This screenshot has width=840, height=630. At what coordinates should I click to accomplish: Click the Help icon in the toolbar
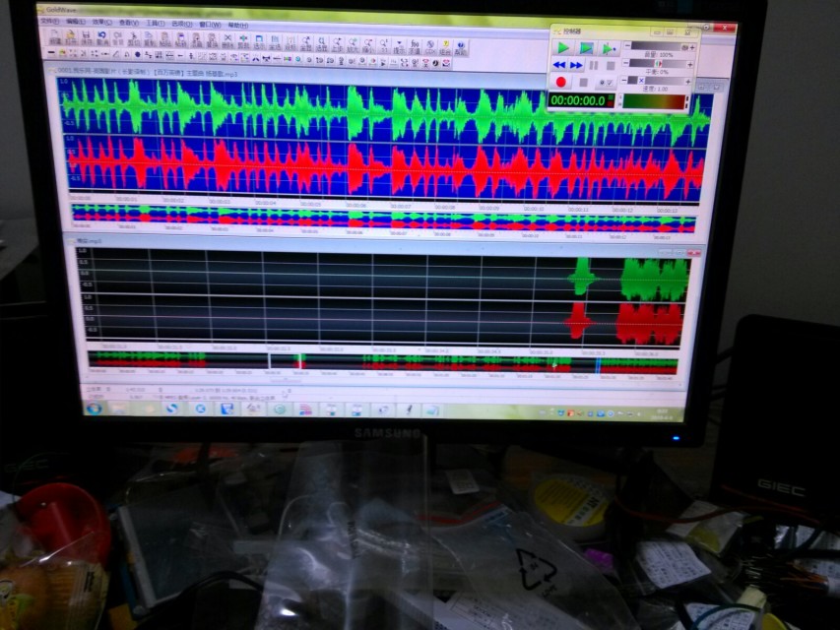pyautogui.click(x=461, y=45)
